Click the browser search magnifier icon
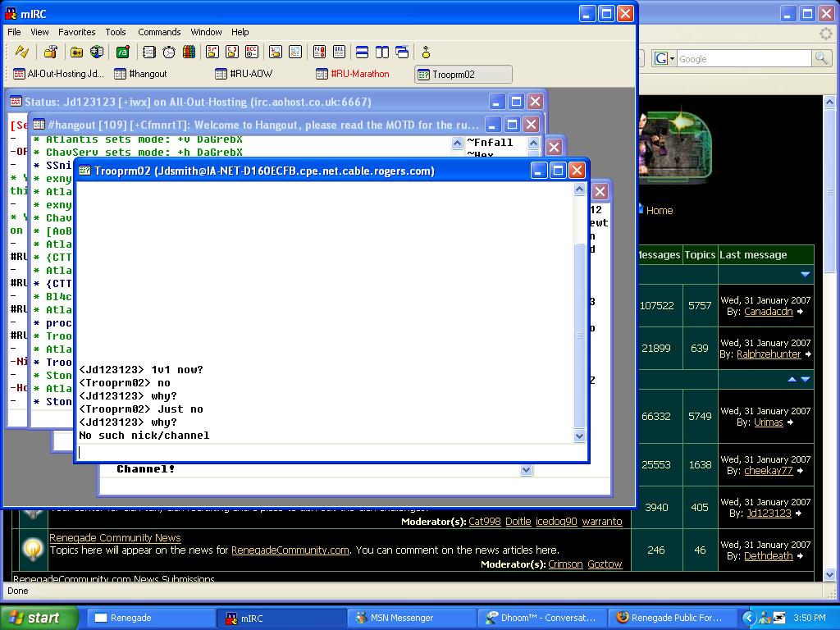840x630 pixels. point(820,58)
